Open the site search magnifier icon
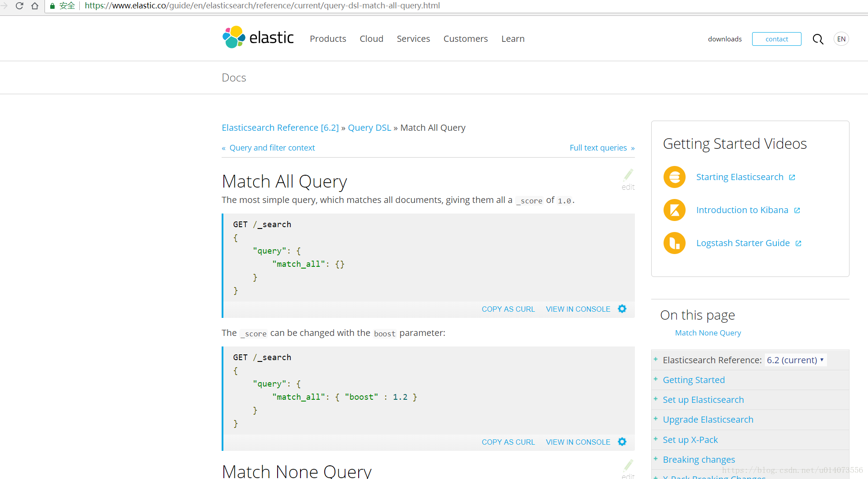This screenshot has height=479, width=868. (x=818, y=39)
